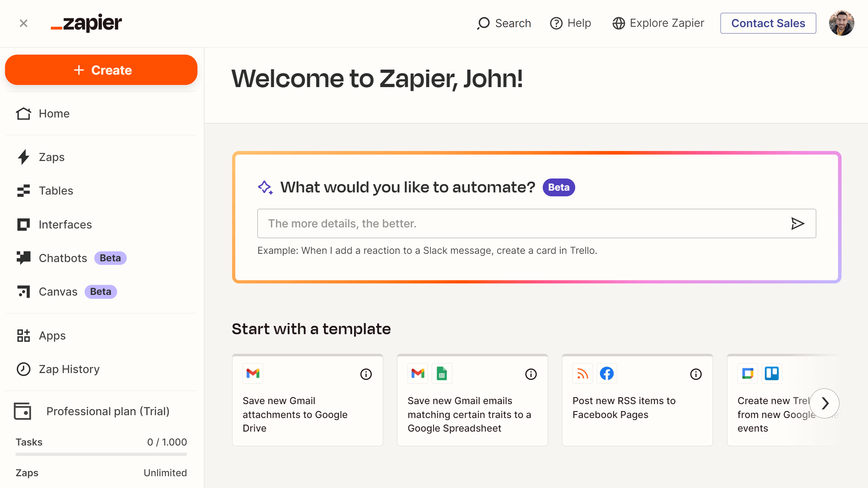
Task: Open Zaps in the sidebar
Action: pyautogui.click(x=101, y=157)
